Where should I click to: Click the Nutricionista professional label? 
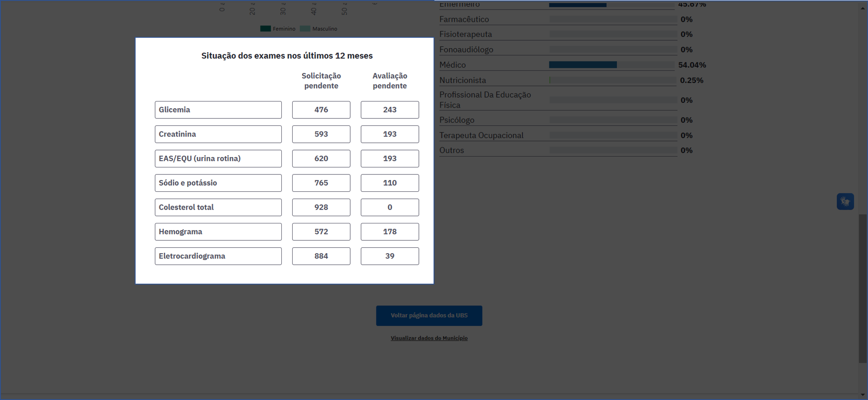pos(463,80)
